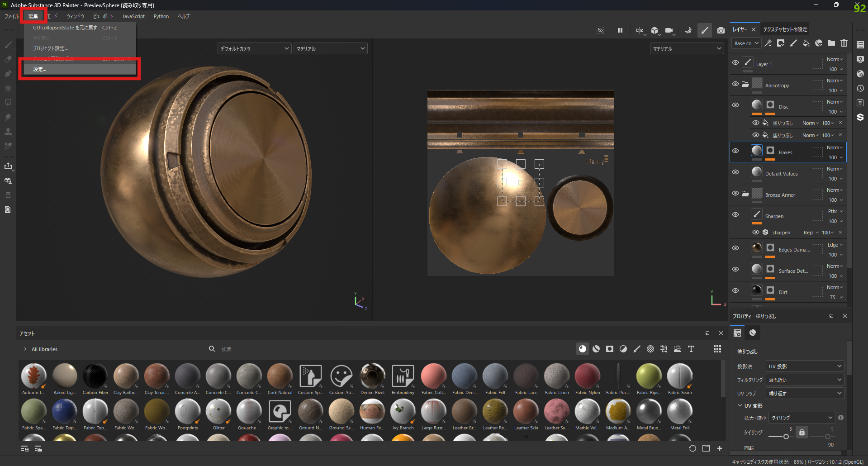Click the camera snapshot icon in viewport toolbar
Image resolution: width=868 pixels, height=466 pixels.
click(721, 31)
